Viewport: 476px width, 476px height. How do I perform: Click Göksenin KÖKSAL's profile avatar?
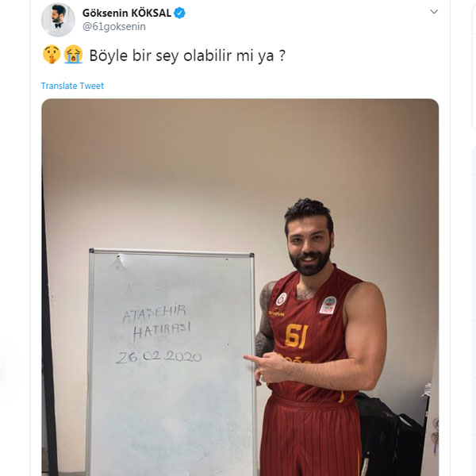58,20
